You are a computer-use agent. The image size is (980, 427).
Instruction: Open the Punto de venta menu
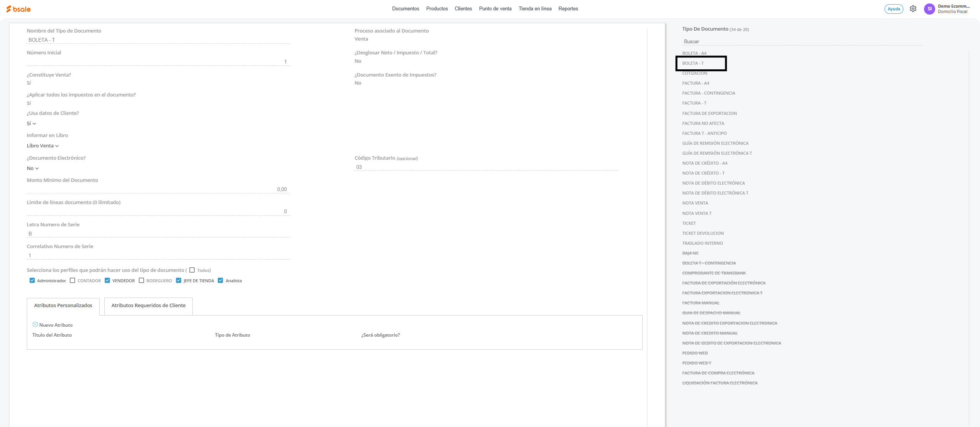click(x=495, y=8)
